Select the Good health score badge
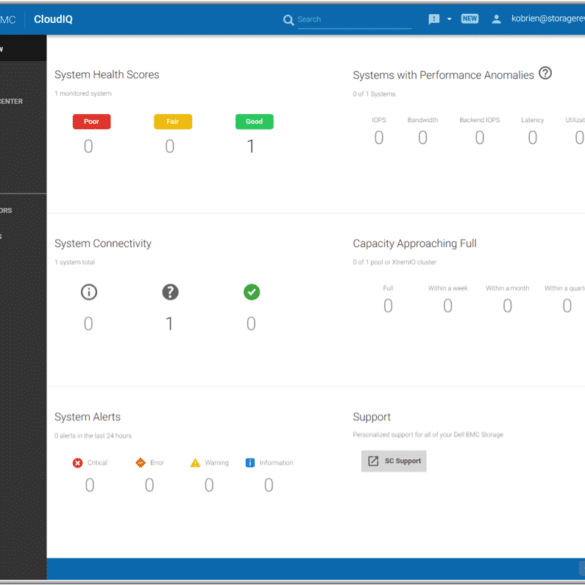Image resolution: width=585 pixels, height=585 pixels. tap(254, 122)
